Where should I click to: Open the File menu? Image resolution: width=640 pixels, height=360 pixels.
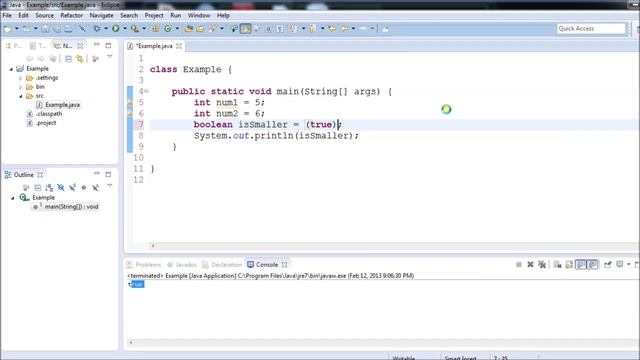7,15
